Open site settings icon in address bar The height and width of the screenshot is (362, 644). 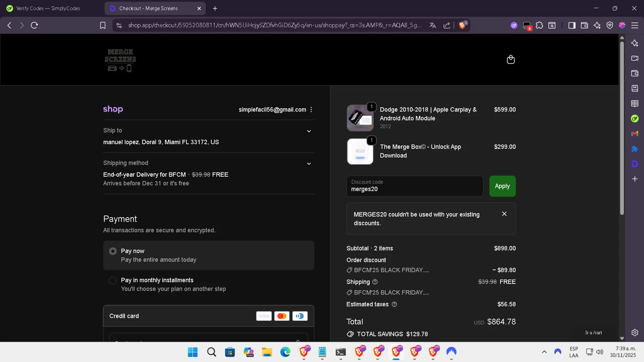[x=119, y=25]
